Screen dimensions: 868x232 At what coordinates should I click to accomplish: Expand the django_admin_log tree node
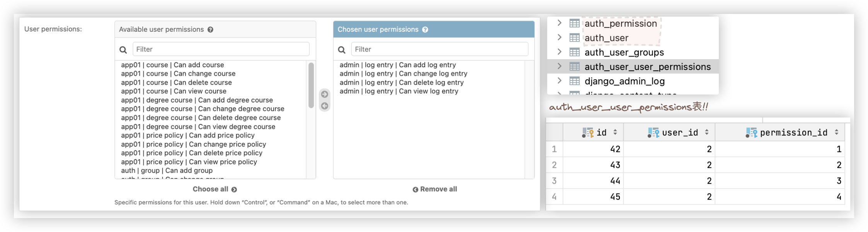pos(559,81)
